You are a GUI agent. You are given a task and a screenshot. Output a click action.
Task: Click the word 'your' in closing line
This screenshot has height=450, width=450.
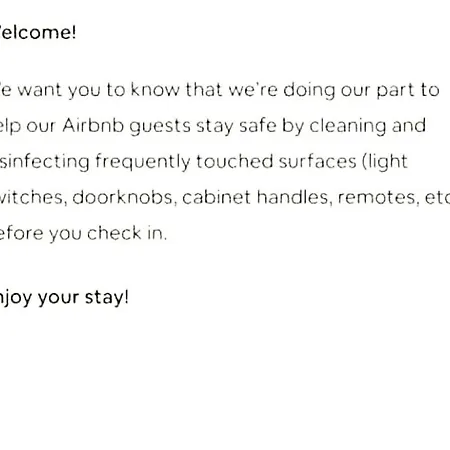[58, 299]
